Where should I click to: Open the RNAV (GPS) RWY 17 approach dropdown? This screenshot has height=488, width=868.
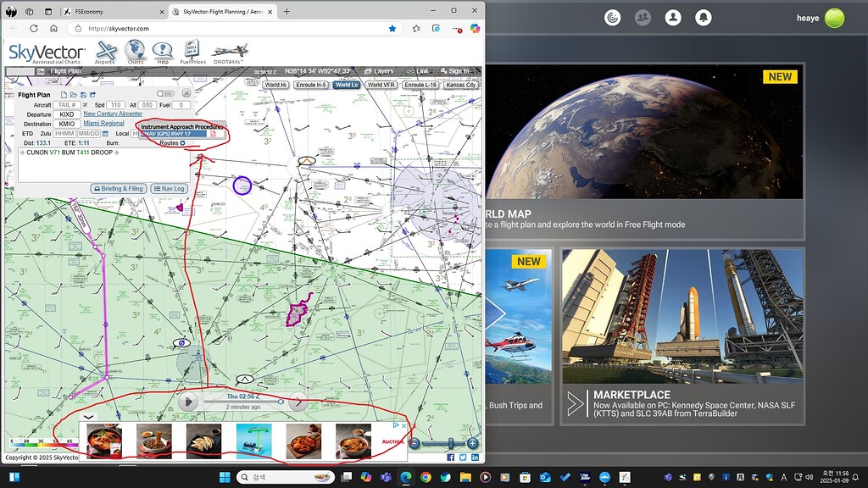173,133
